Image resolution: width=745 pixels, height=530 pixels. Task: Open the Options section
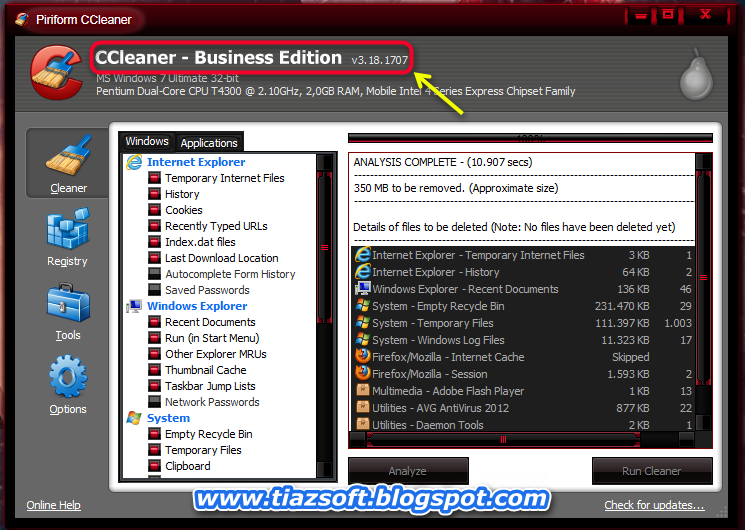click(x=68, y=385)
